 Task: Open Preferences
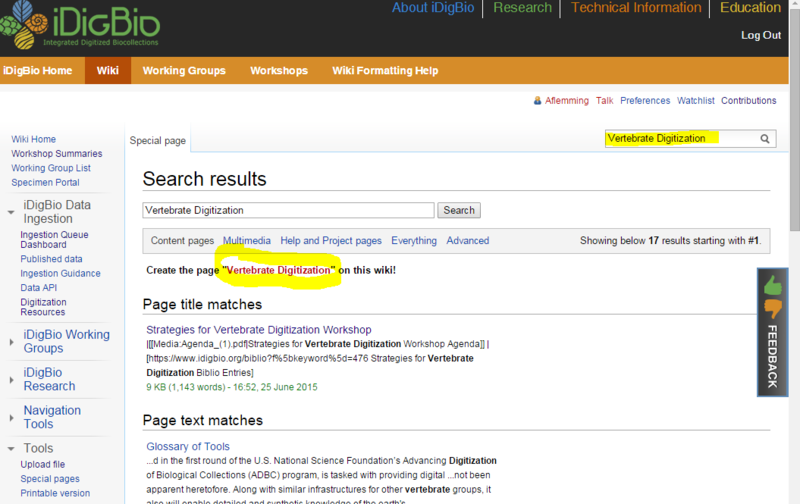click(x=645, y=100)
